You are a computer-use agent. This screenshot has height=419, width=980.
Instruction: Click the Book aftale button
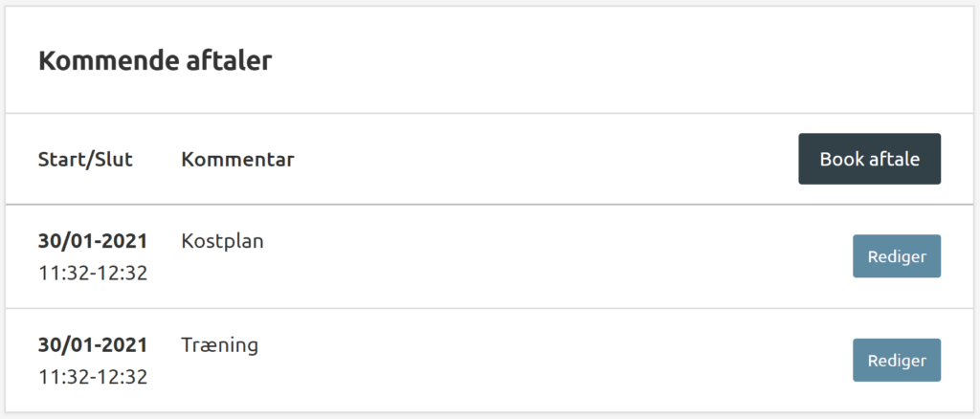click(869, 159)
